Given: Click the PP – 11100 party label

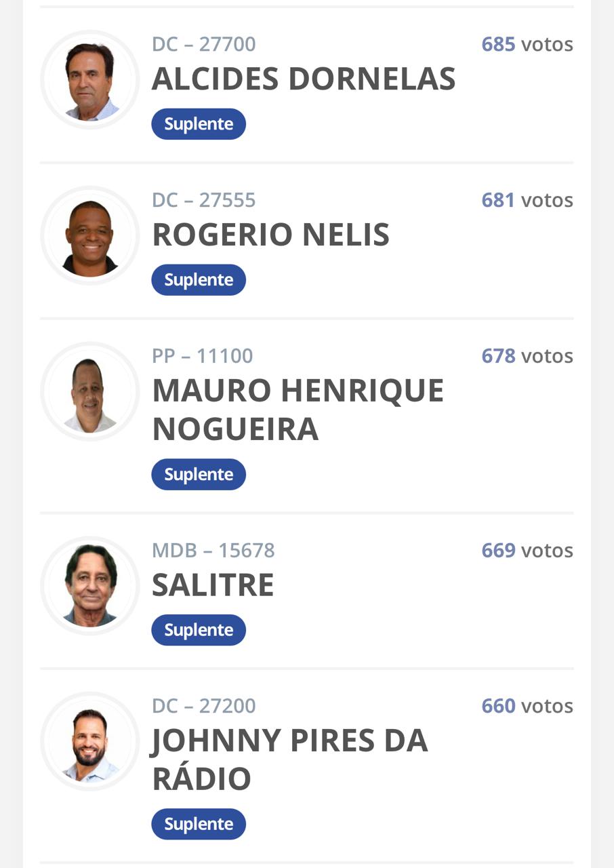Looking at the screenshot, I should click(x=203, y=357).
